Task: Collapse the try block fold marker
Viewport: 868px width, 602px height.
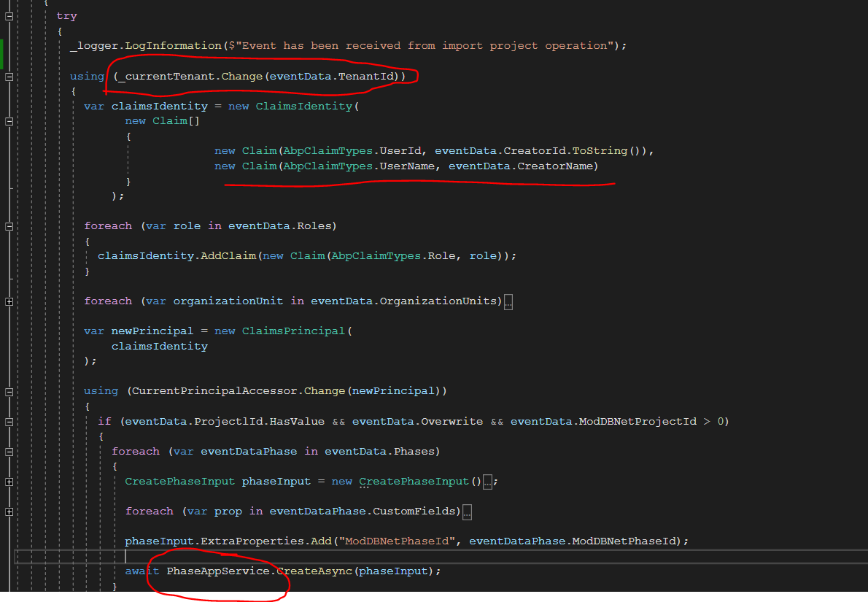Action: pos(9,16)
